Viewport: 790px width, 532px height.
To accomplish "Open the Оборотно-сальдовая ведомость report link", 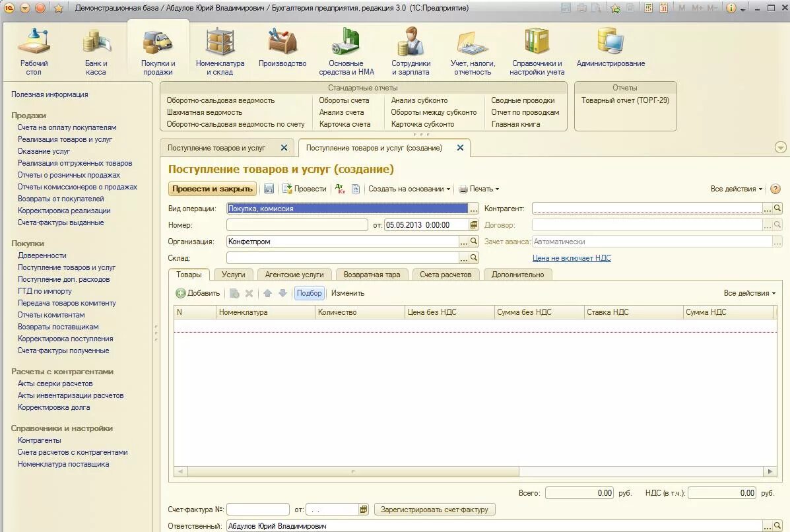I will pos(220,100).
